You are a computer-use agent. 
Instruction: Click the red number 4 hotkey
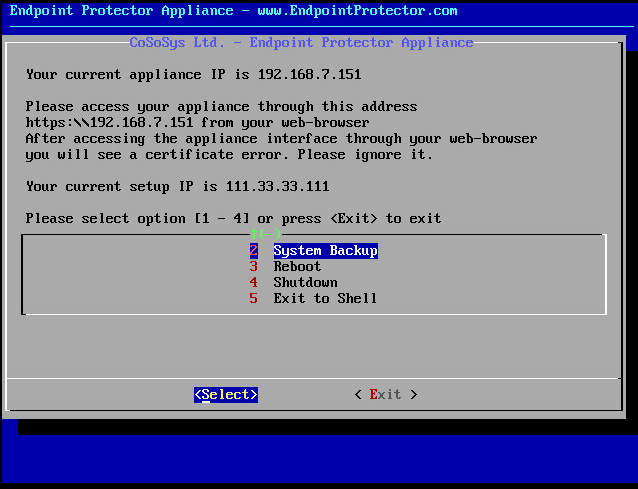pos(253,282)
